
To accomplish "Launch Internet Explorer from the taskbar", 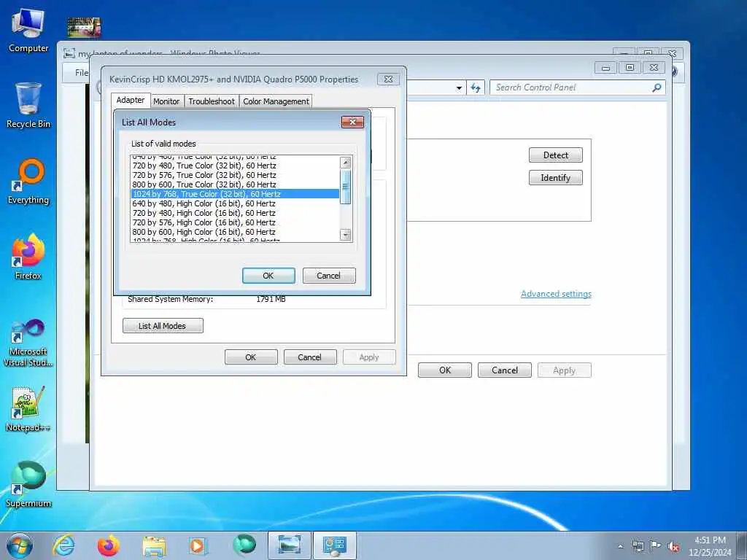I will [63, 545].
